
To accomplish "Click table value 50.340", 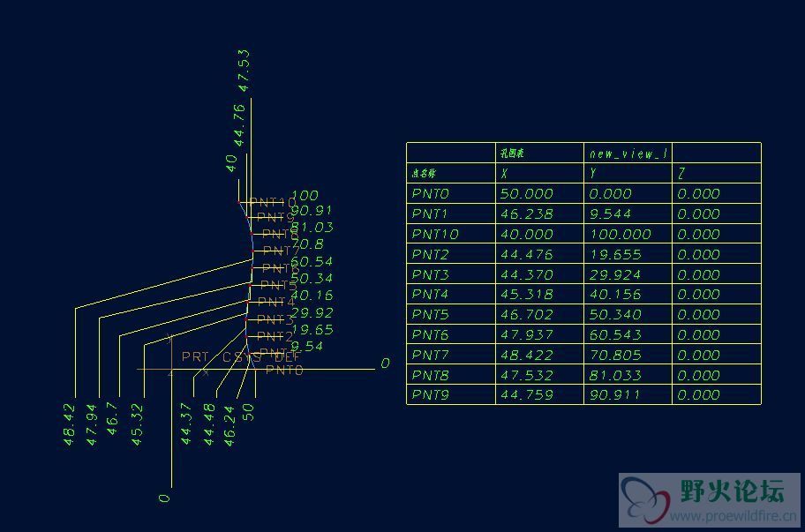I will 614,314.
